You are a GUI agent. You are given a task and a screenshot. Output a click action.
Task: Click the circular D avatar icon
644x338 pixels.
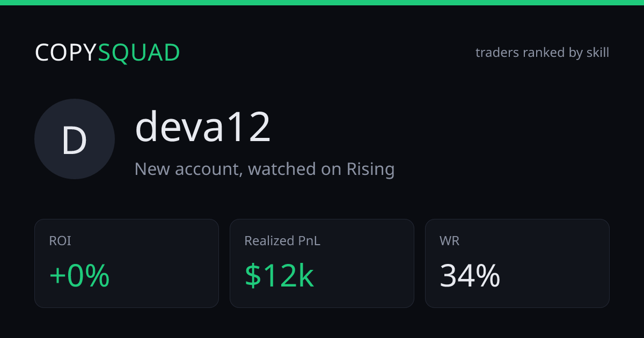pos(75,139)
